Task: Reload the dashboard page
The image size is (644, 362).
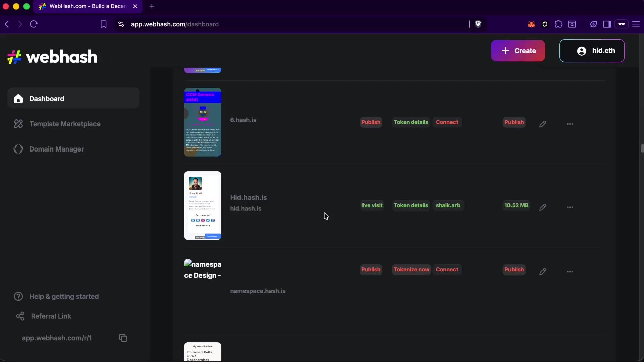Action: (x=34, y=24)
